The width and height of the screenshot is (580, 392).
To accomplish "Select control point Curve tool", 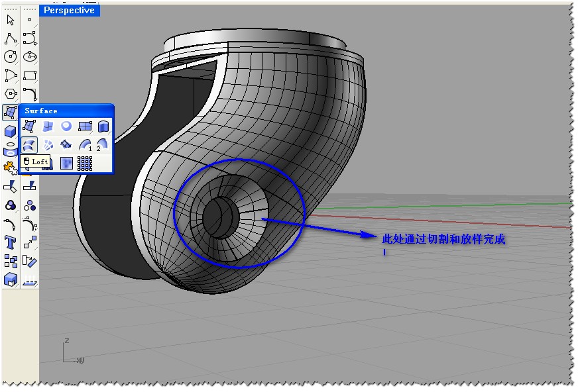I will click(x=30, y=38).
